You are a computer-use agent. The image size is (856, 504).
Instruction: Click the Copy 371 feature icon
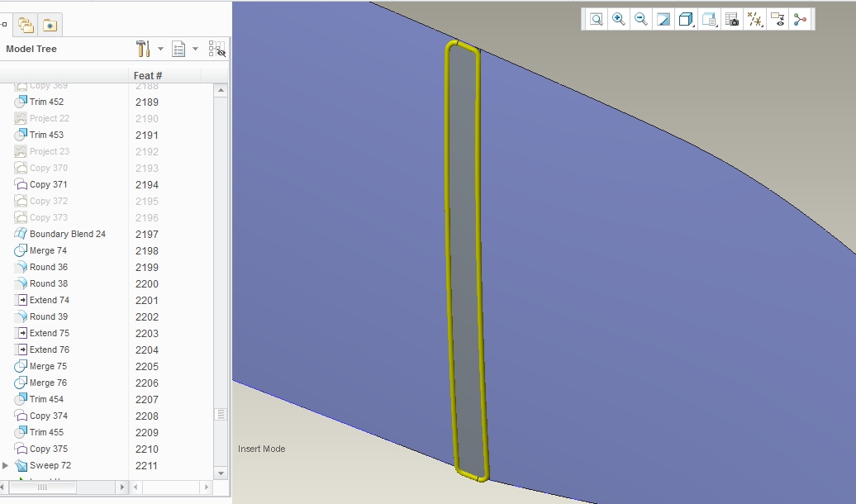21,184
